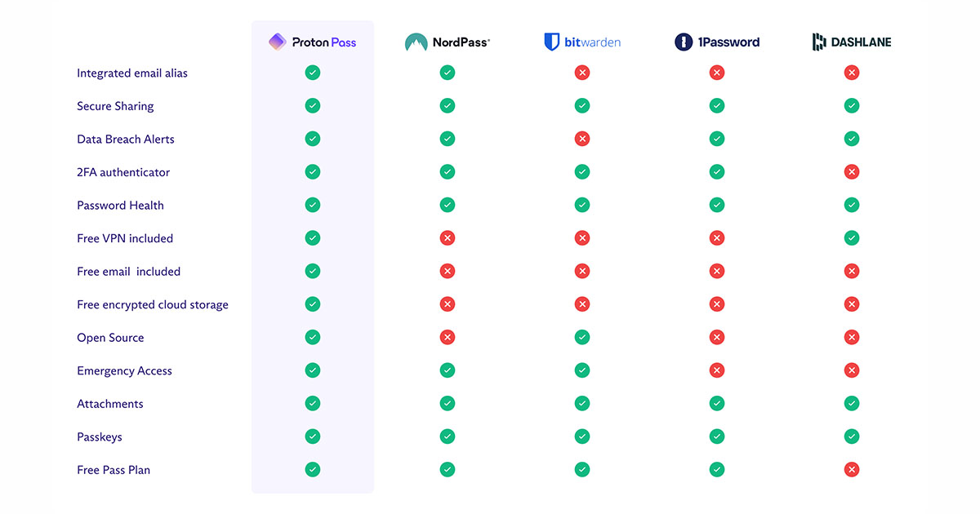Click Dashlane's red X for Free Pass Plan

click(851, 469)
